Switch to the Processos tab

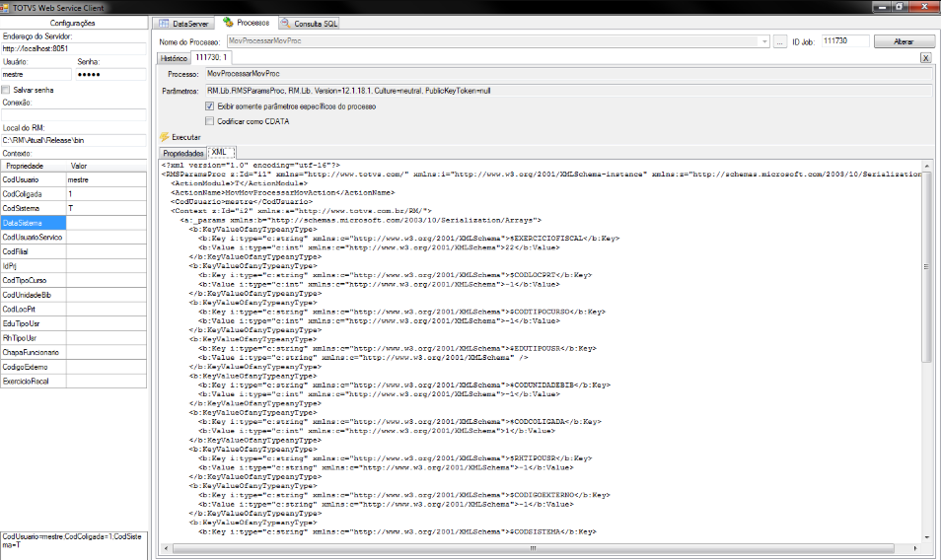[247, 23]
